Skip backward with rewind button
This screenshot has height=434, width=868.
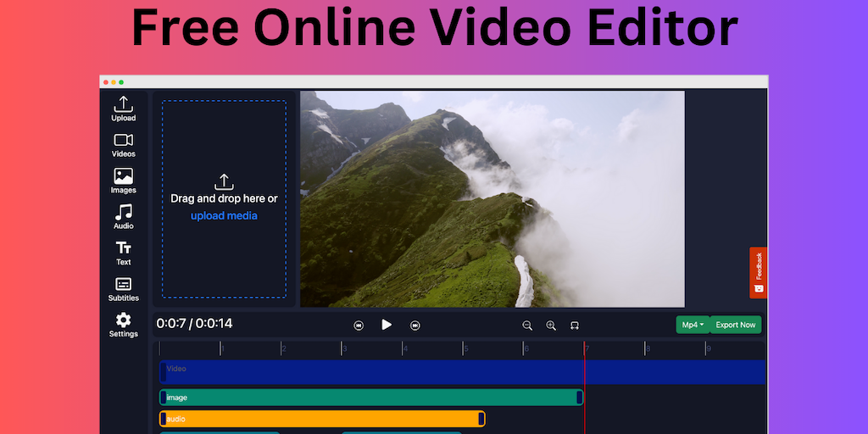coord(359,325)
